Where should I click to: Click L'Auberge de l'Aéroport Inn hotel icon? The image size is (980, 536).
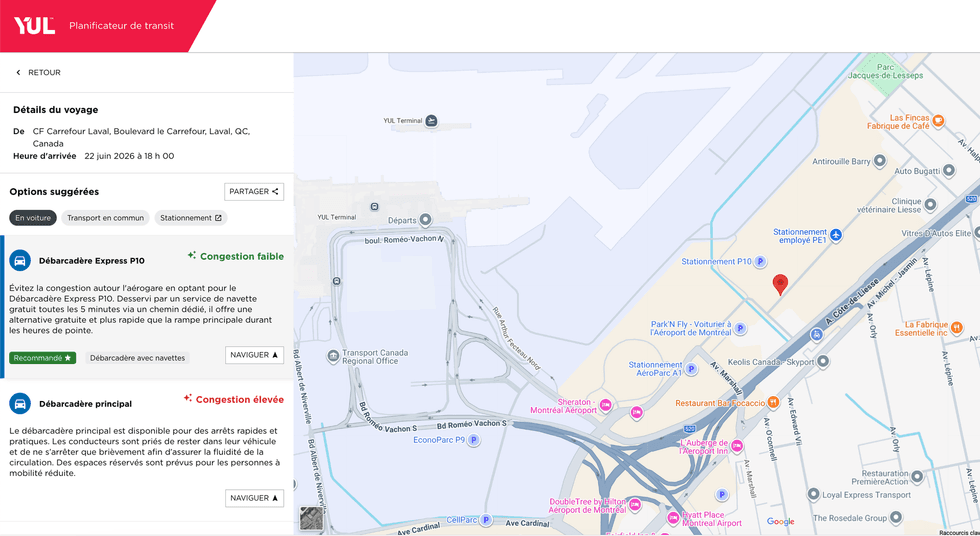click(x=737, y=446)
